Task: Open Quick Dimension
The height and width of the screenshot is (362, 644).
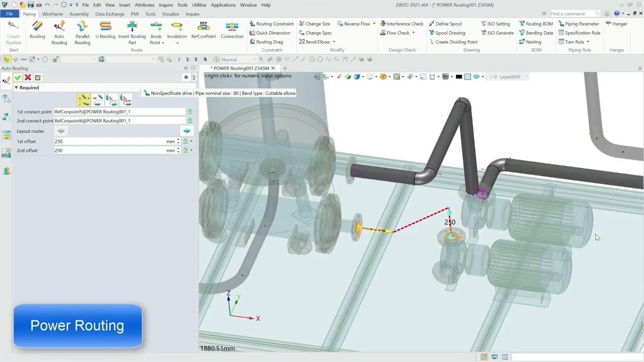Action: point(270,33)
